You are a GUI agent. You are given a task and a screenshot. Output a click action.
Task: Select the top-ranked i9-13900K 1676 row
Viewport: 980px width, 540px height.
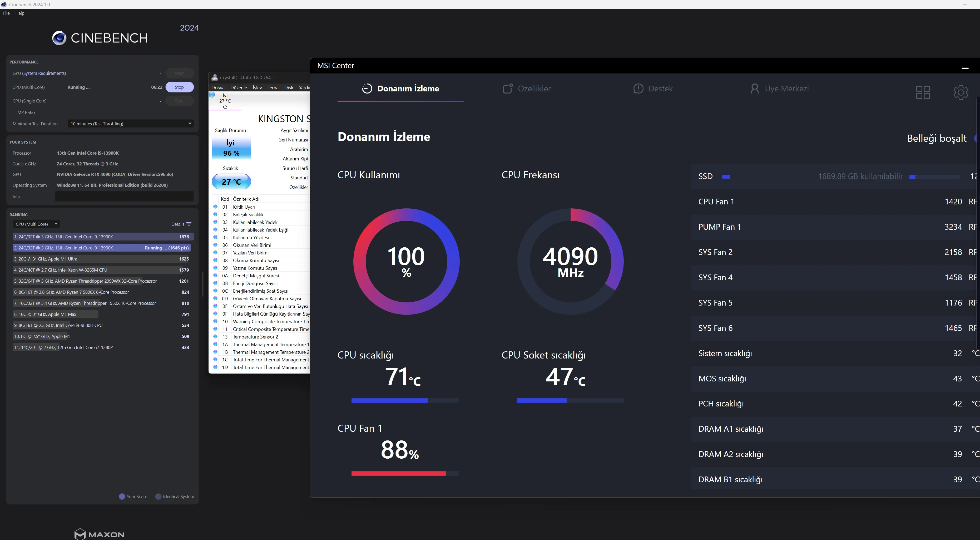coord(103,237)
